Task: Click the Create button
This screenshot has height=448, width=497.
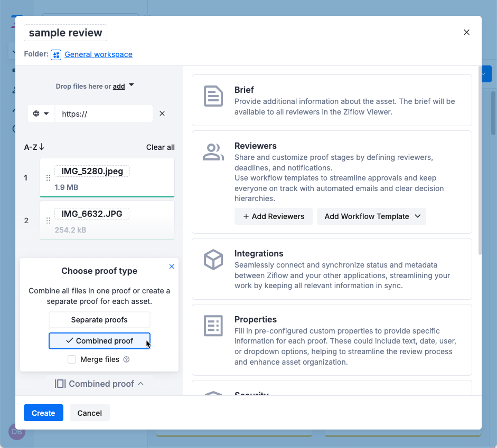Action: 43,413
